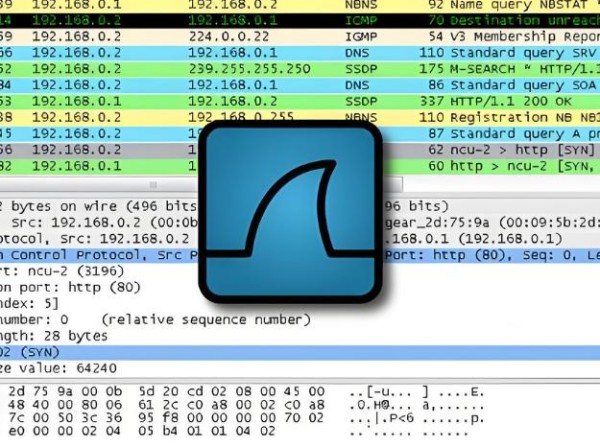Click hex row starting '2d 75 9a 00 0b'
Viewport: 600px width, 447px height.
coord(166,392)
